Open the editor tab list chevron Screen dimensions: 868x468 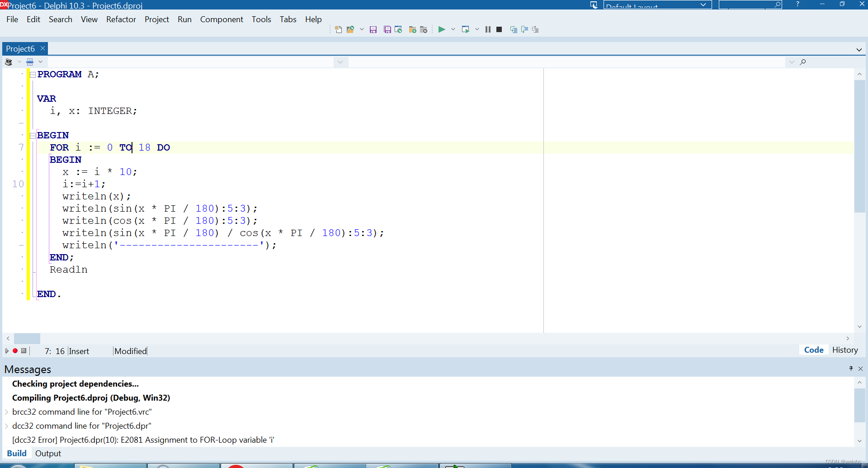click(x=859, y=50)
